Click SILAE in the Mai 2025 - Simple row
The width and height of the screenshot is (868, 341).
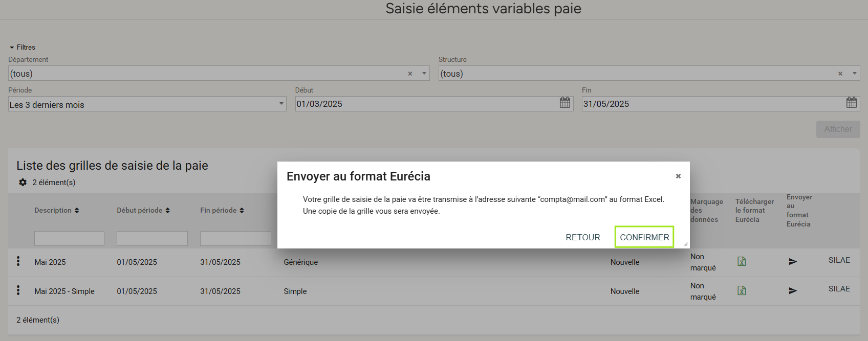(839, 289)
